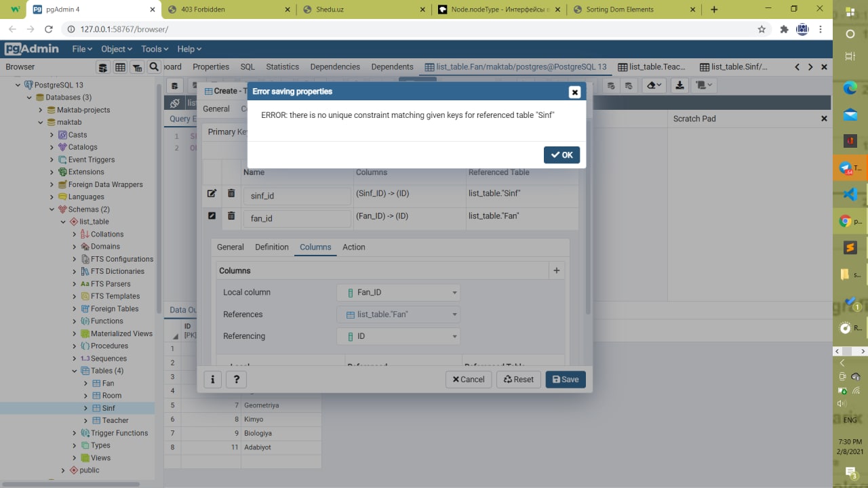Edit the sinf_id name field
This screenshot has height=488, width=868.
pyautogui.click(x=297, y=196)
